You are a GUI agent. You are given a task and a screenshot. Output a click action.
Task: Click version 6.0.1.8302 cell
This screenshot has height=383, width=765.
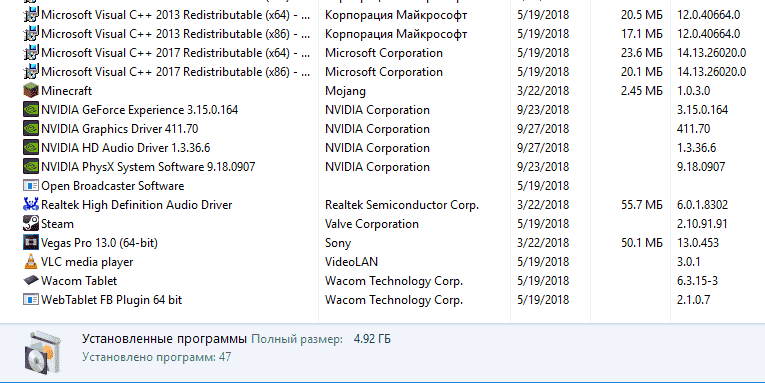click(702, 205)
